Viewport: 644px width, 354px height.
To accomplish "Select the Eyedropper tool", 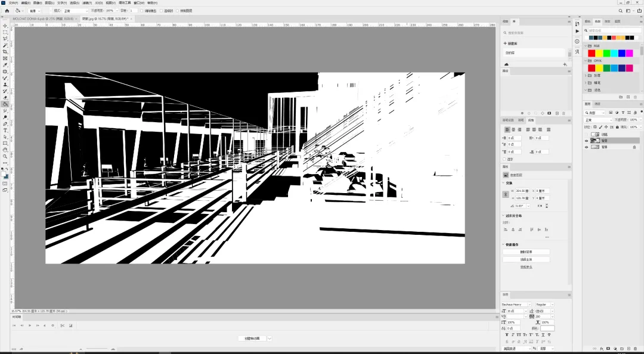I will 5,65.
